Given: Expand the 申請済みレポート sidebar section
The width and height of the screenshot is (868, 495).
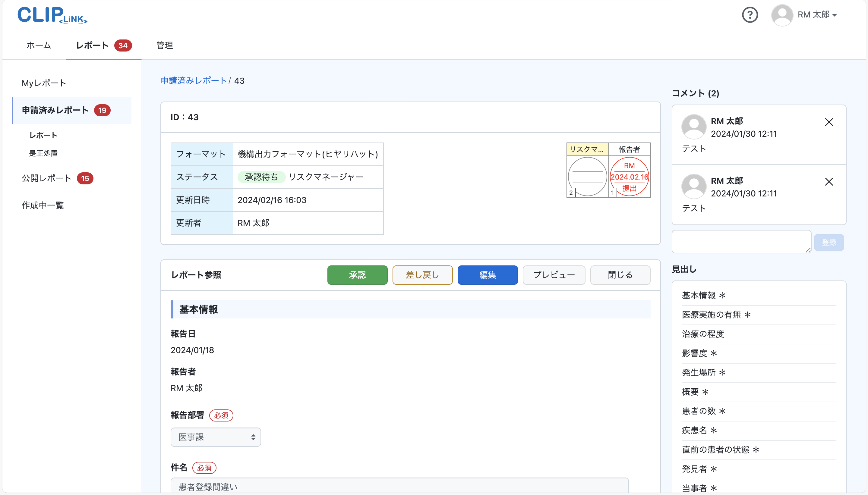Looking at the screenshot, I should pos(55,110).
